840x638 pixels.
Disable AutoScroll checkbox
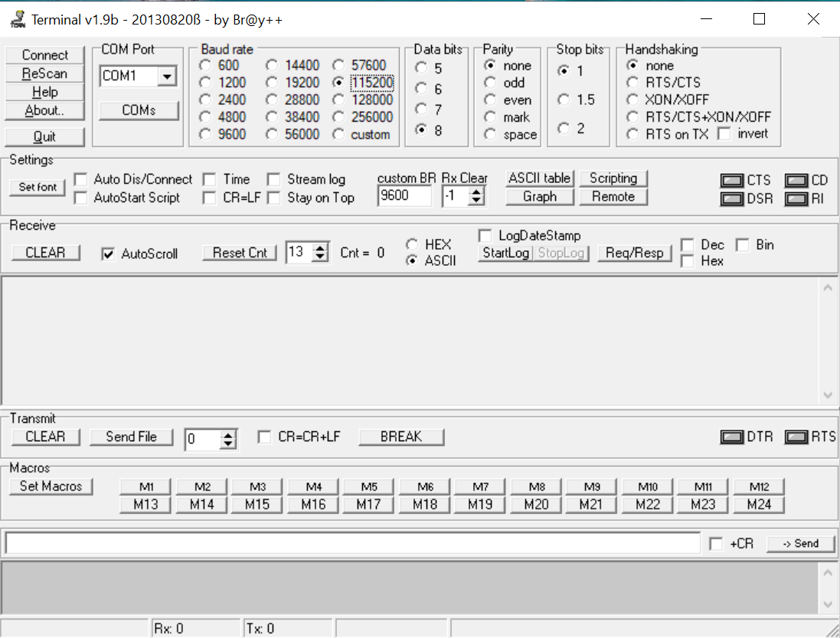coord(108,254)
